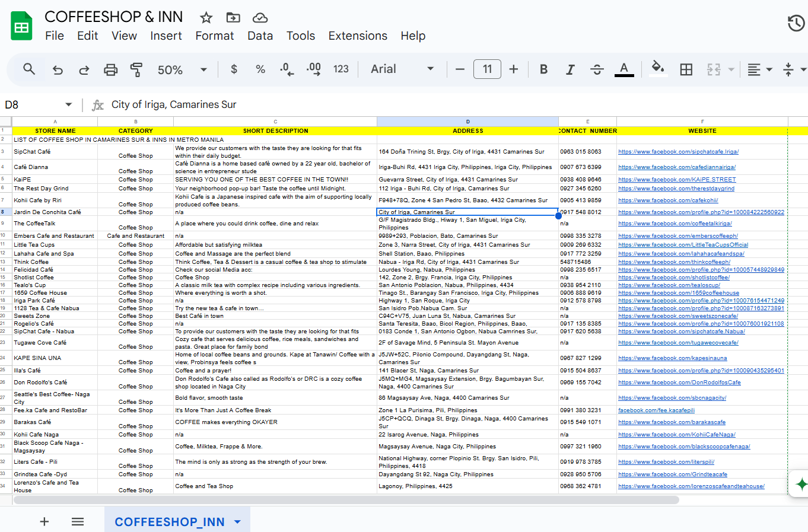Select the COFFEESHOP_INN sheet tab

coord(170,522)
